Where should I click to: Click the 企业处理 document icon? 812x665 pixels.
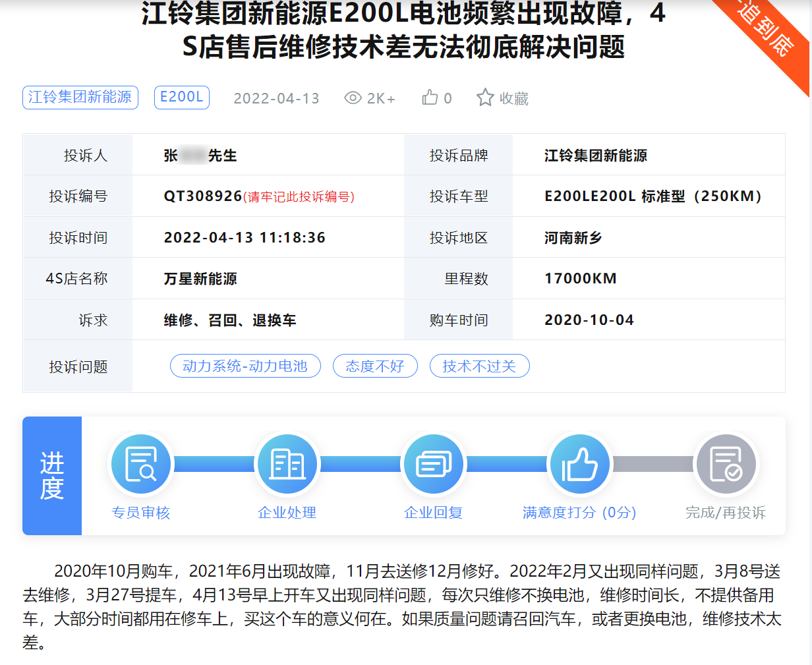click(x=287, y=465)
